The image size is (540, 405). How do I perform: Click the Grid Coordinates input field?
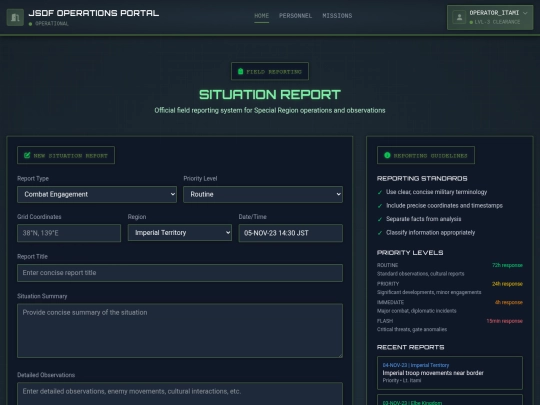(x=69, y=233)
